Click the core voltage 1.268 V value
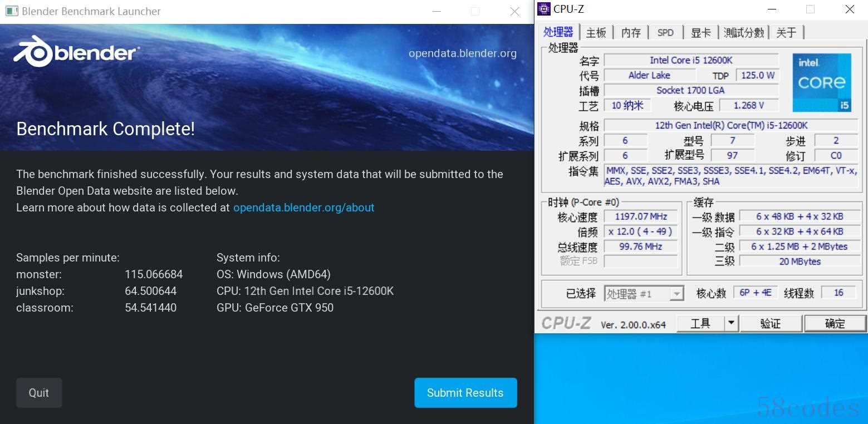Screen dimensions: 868x424 pyautogui.click(x=749, y=105)
